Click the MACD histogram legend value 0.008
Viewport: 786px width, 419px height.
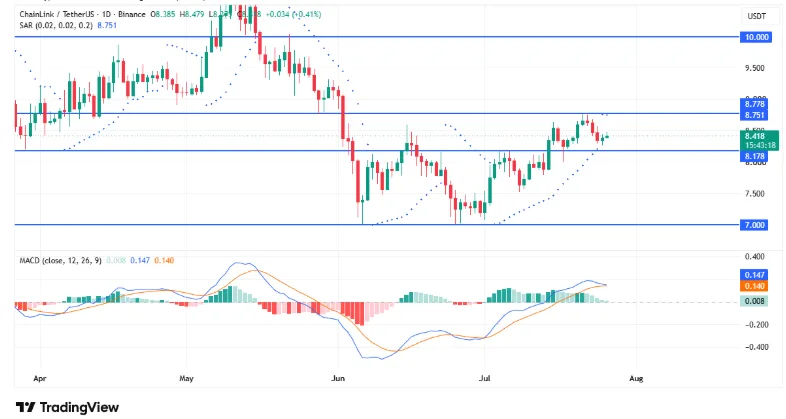[x=116, y=261]
